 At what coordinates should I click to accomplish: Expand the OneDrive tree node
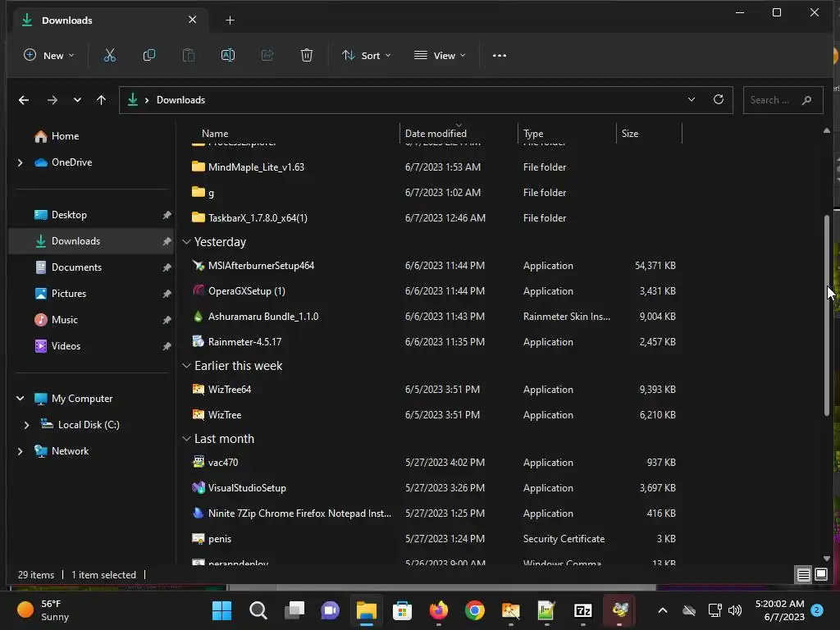click(21, 162)
